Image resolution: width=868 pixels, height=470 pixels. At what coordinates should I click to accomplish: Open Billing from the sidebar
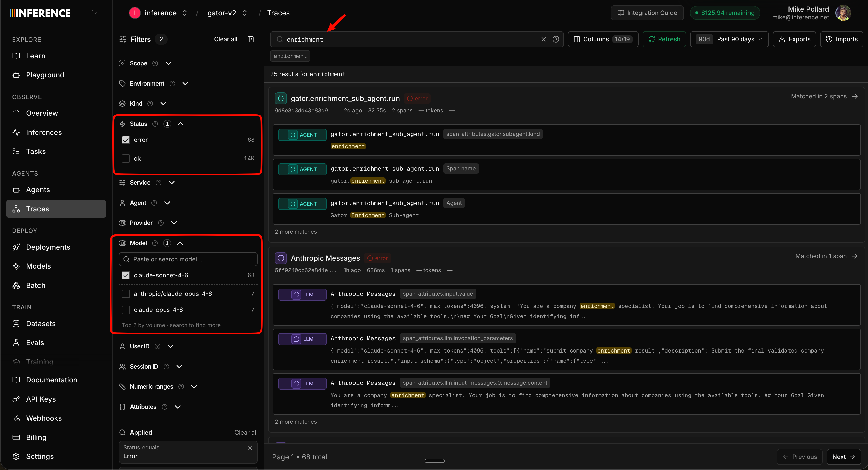tap(56, 437)
